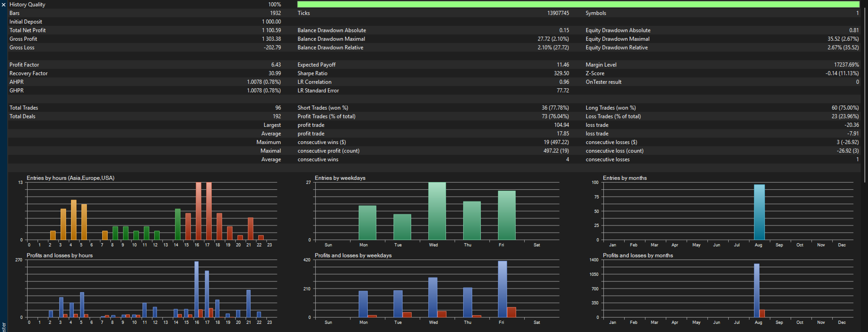Viewport: 868px width, 332px height.
Task: Click the Aug profit bar in monthly chart
Action: (x=756, y=290)
